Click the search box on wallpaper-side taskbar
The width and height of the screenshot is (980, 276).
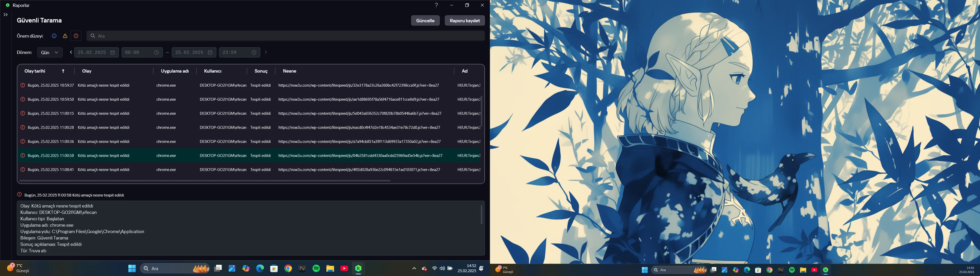point(679,270)
